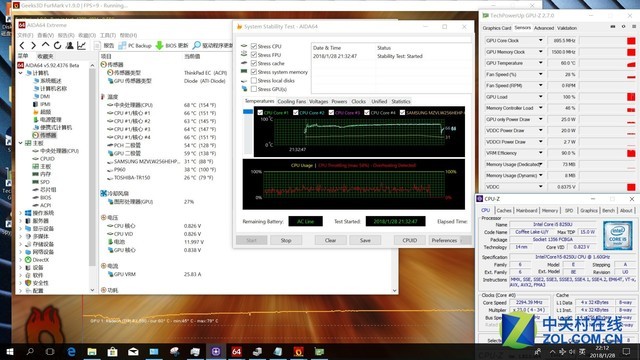Enable Stress GPU(s) checkbox
Image resolution: width=640 pixels, height=360 pixels.
tap(254, 89)
